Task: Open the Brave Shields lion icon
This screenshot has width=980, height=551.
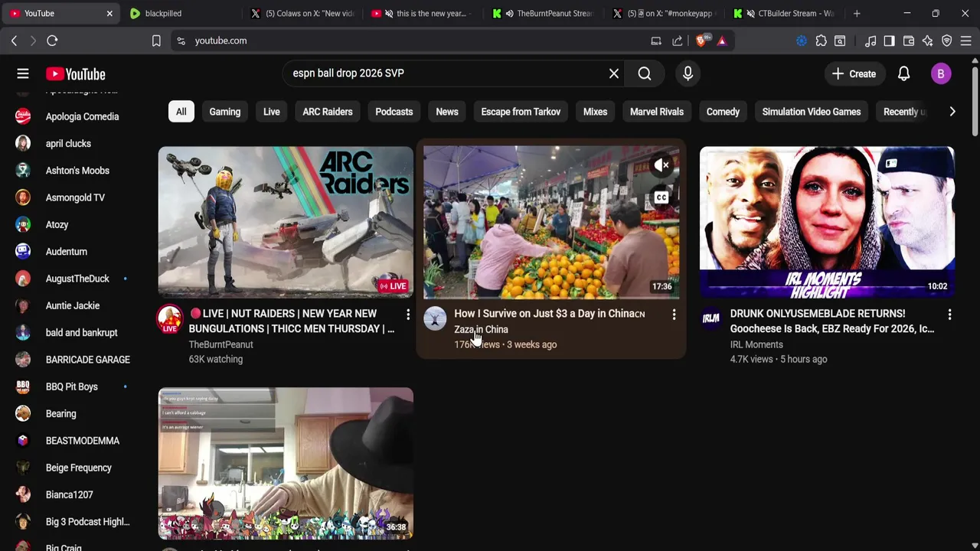Action: pyautogui.click(x=701, y=41)
